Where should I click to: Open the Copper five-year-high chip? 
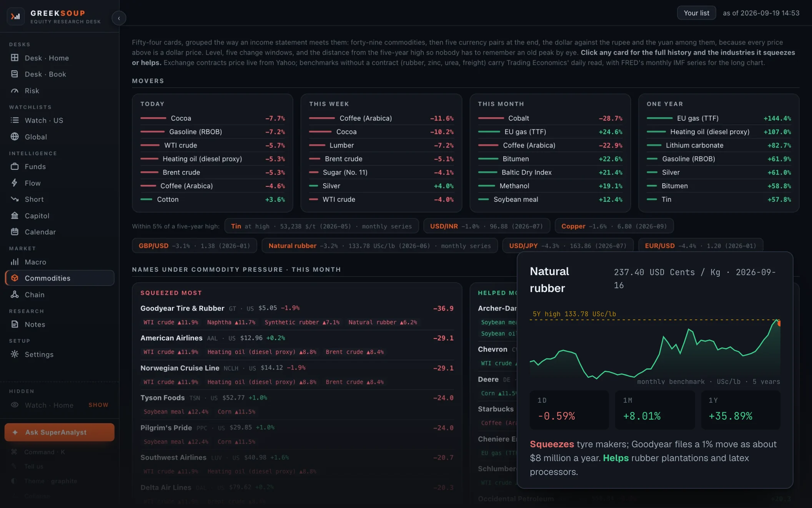pos(614,226)
